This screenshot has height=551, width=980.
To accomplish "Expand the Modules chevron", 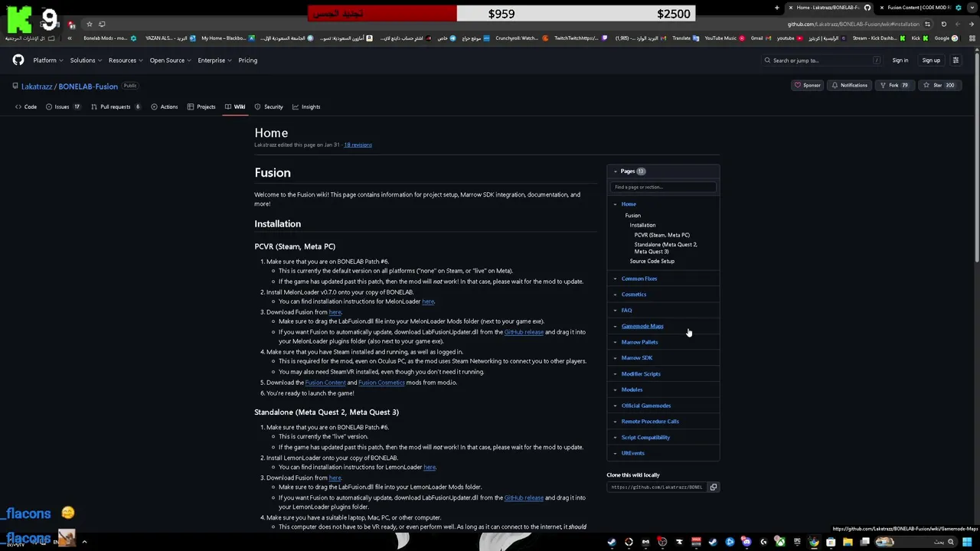I will click(x=615, y=390).
